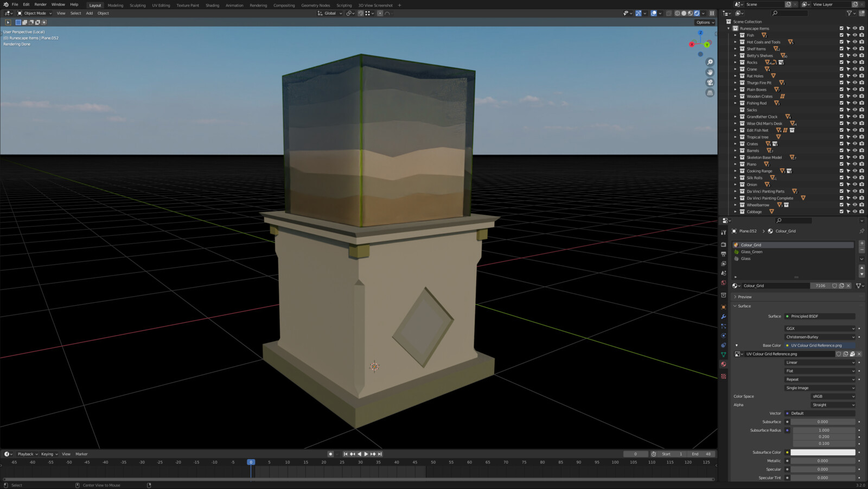The width and height of the screenshot is (868, 489).
Task: Open the GGX distribution dropdown
Action: pos(820,328)
